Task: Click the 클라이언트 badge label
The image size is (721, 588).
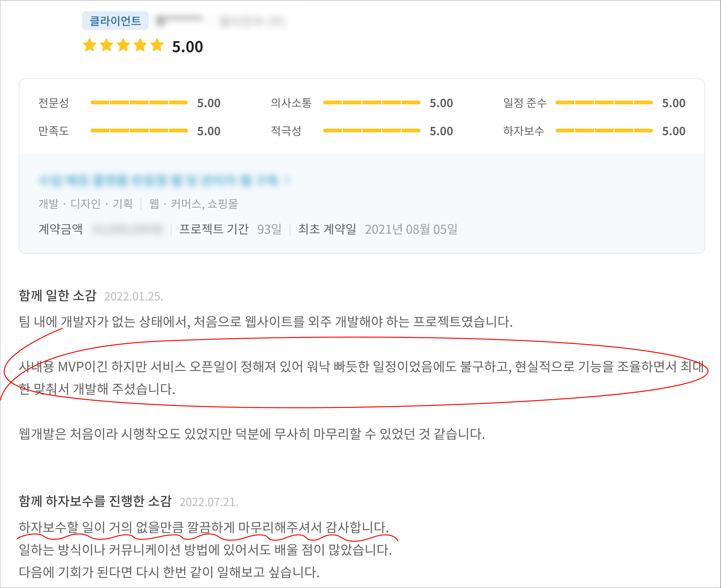Action: (x=115, y=21)
